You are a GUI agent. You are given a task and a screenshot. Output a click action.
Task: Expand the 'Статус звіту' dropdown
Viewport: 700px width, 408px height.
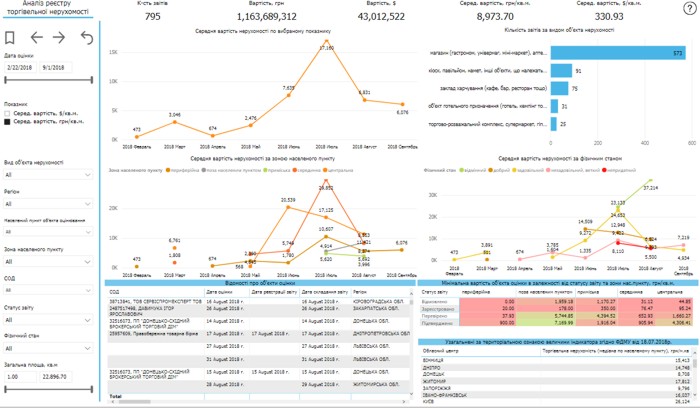coord(48,320)
